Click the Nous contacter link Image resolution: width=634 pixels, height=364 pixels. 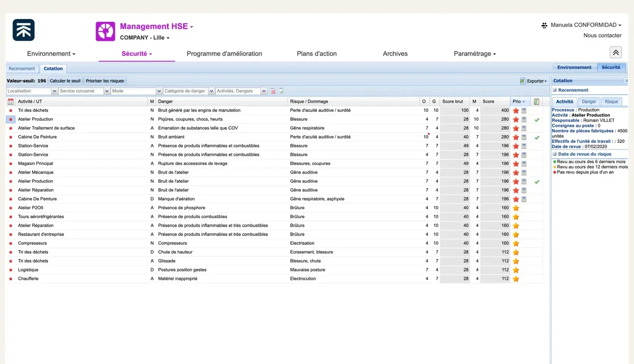[602, 35]
